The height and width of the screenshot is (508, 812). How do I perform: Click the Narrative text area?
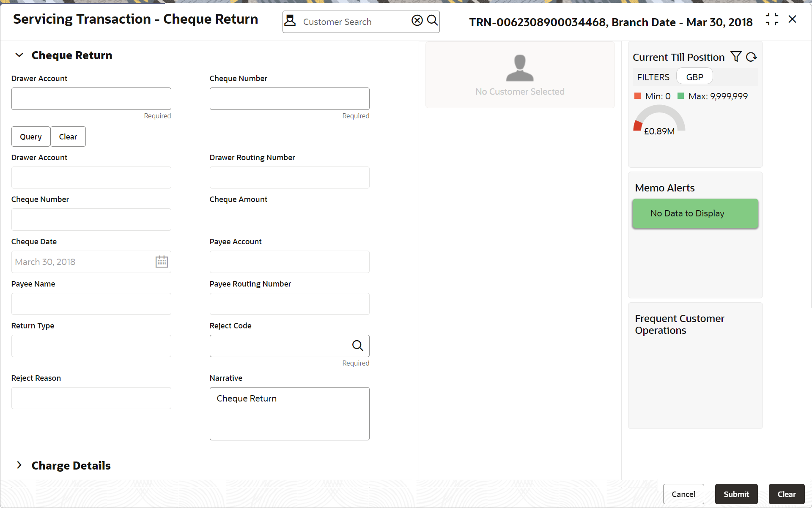[x=289, y=414]
